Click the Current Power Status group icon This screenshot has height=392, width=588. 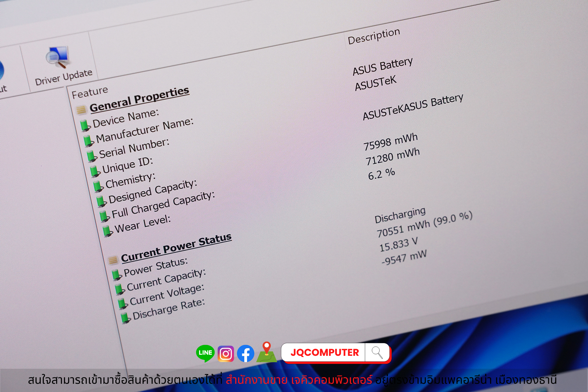tap(113, 260)
